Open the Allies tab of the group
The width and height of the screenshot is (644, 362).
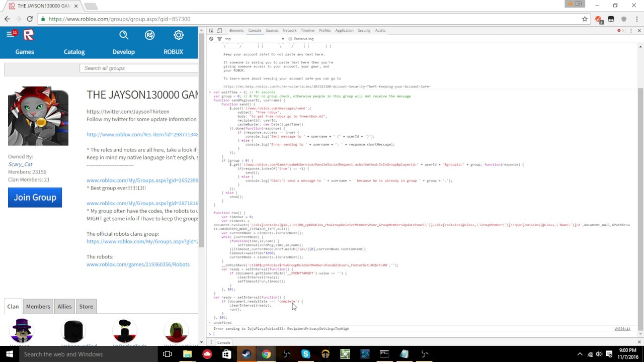64,307
